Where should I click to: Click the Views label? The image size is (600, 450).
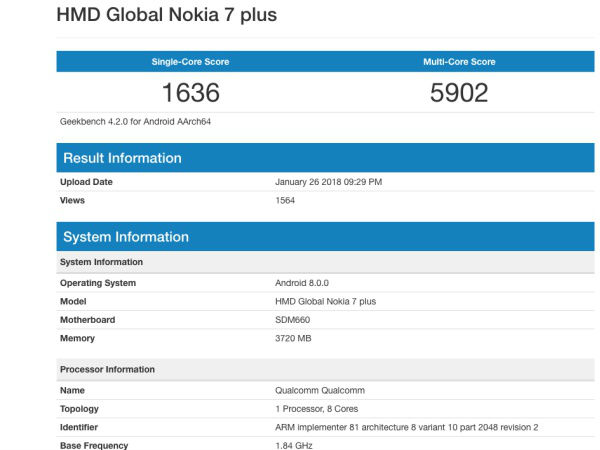point(72,200)
